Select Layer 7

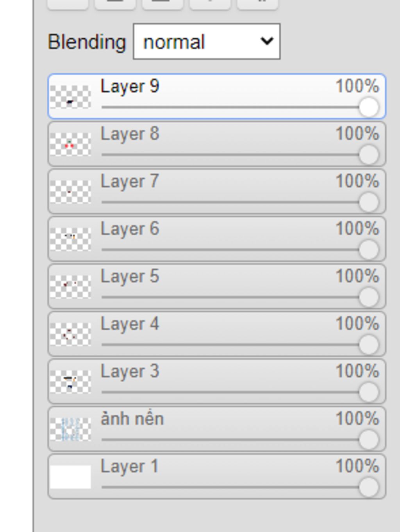pos(130,181)
